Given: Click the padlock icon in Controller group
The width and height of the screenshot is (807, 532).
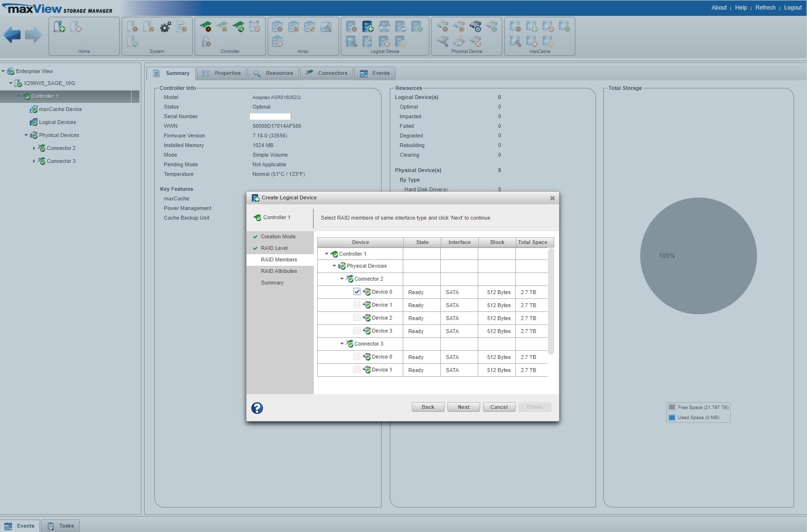Looking at the screenshot, I should pos(206,42).
